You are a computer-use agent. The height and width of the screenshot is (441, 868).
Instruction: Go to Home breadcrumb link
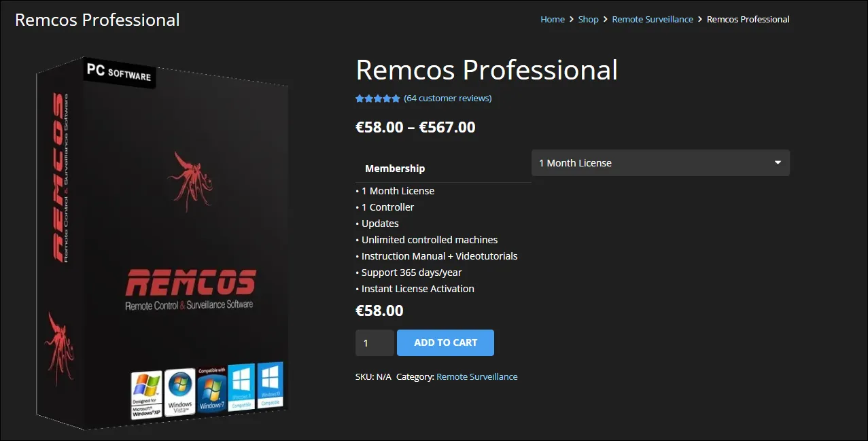[x=553, y=20]
